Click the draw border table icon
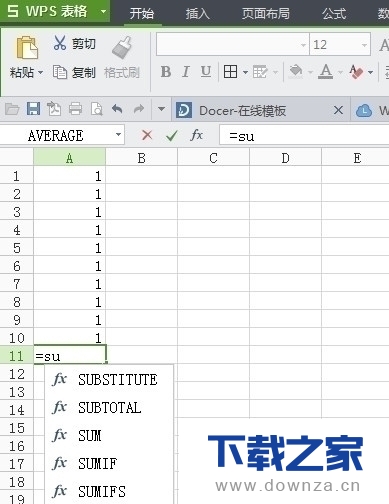This screenshot has width=389, height=504. pos(260,72)
